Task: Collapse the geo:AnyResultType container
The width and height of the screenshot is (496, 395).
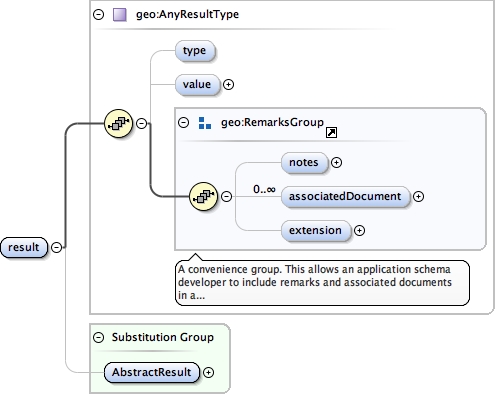Action: point(99,14)
